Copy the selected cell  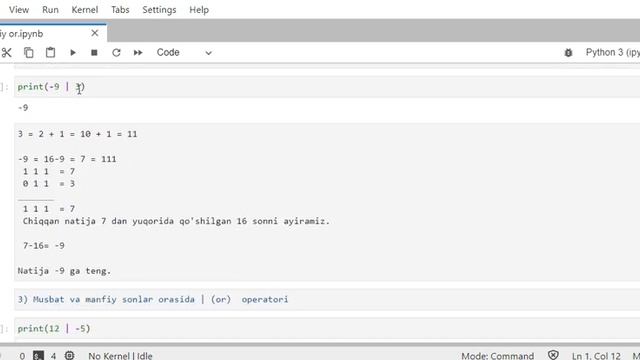pyautogui.click(x=29, y=53)
